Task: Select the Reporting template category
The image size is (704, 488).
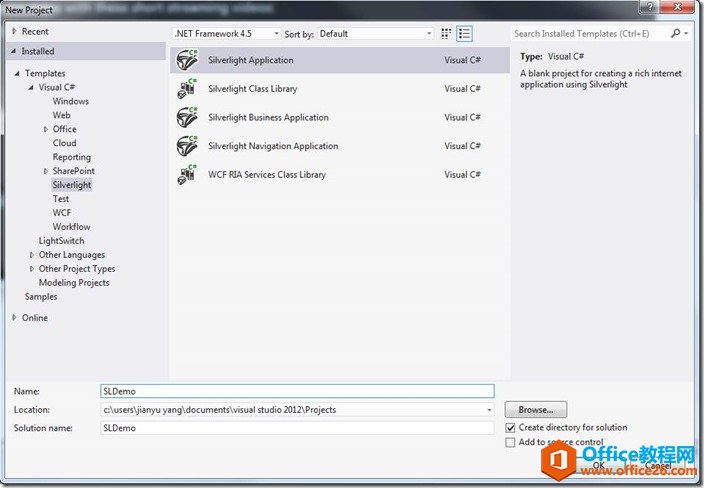Action: click(71, 157)
